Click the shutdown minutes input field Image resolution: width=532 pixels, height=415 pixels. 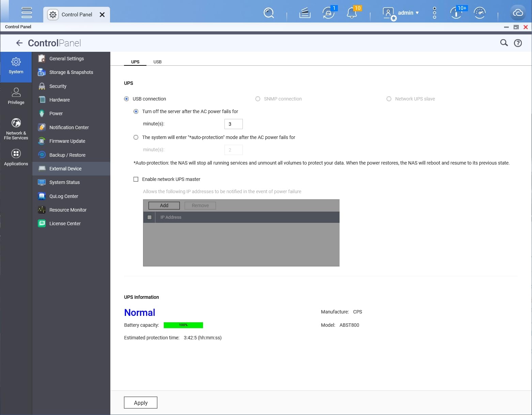point(233,124)
